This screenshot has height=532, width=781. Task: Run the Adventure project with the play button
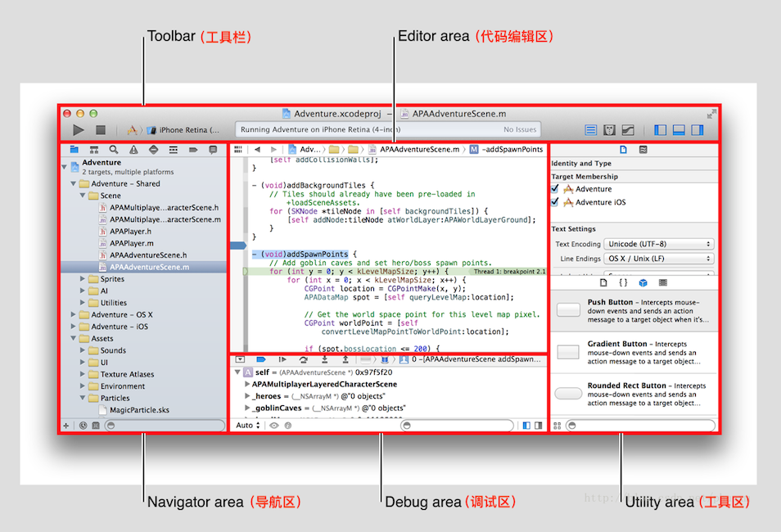click(79, 130)
